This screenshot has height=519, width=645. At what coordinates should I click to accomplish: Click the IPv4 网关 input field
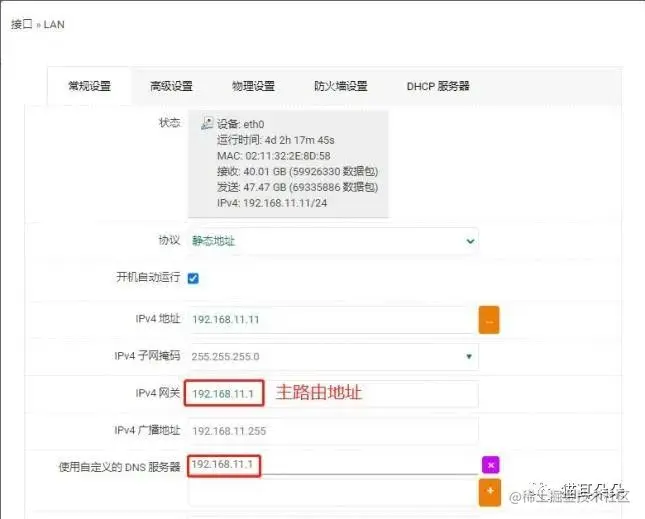pyautogui.click(x=333, y=394)
